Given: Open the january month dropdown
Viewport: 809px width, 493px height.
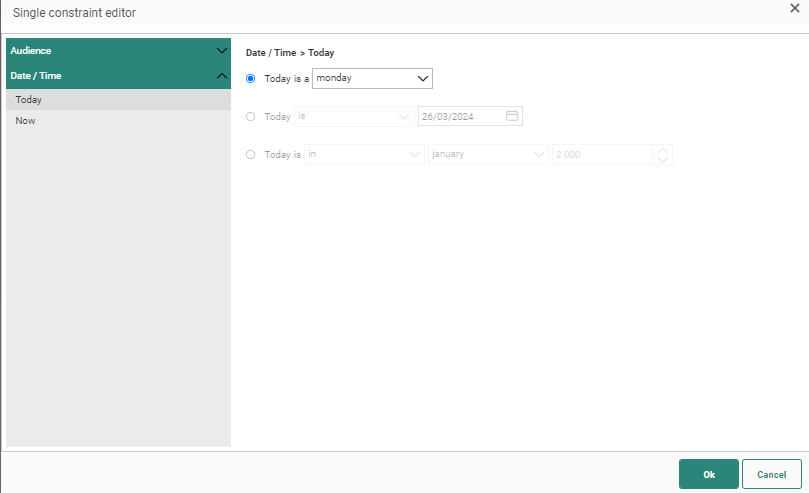Looking at the screenshot, I should point(488,154).
